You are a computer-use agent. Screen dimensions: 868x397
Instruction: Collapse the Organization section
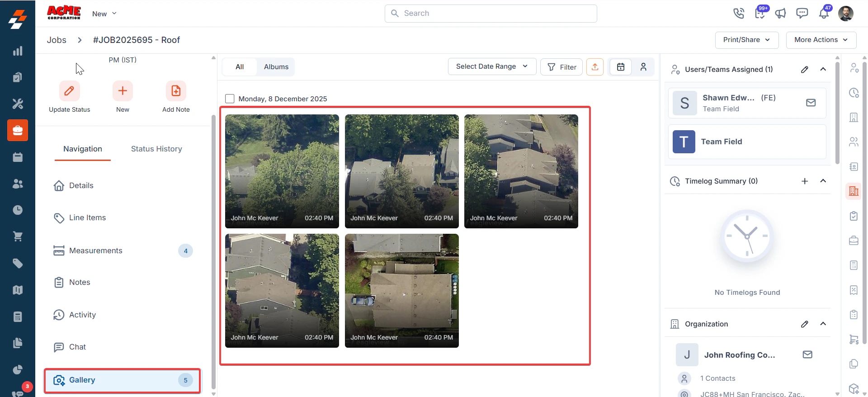coord(823,324)
